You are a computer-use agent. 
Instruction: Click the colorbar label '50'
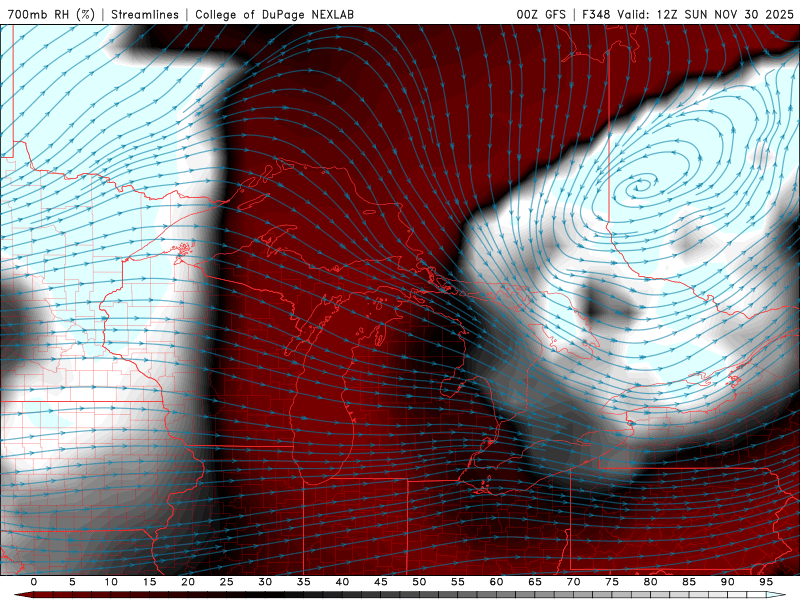(x=419, y=582)
